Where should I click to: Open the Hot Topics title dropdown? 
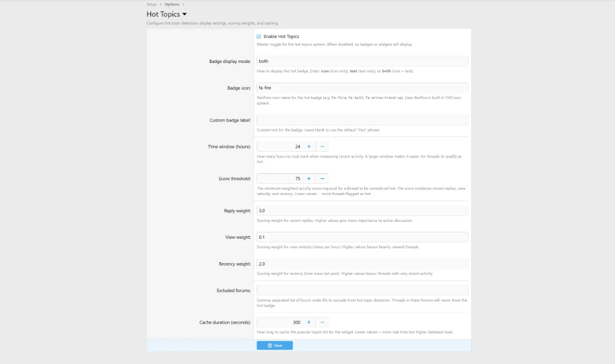point(184,14)
